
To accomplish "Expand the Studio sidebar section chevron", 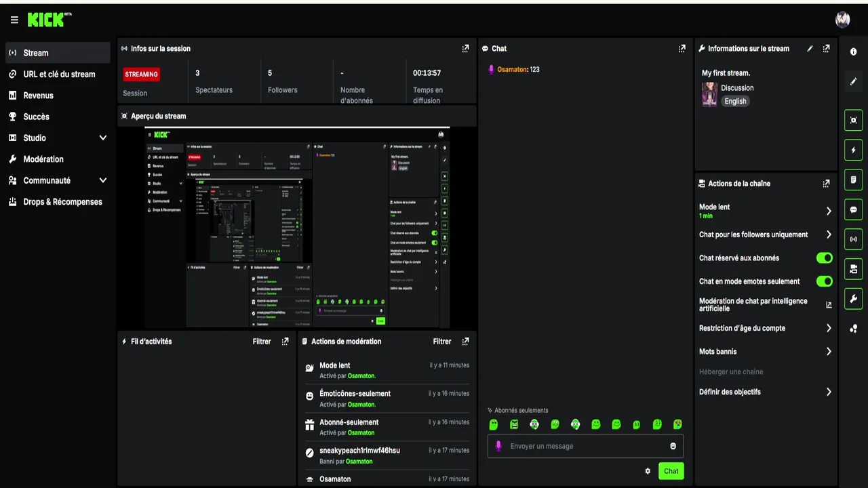I will 103,138.
